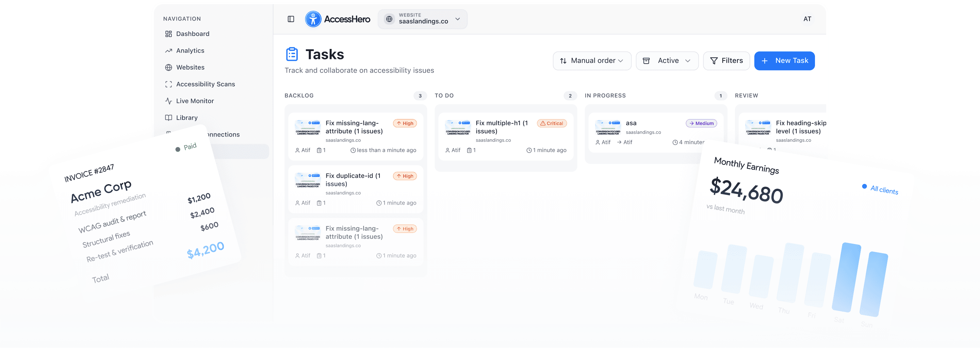Click the In Progress count badge 1
Image resolution: width=980 pixels, height=348 pixels.
(720, 96)
